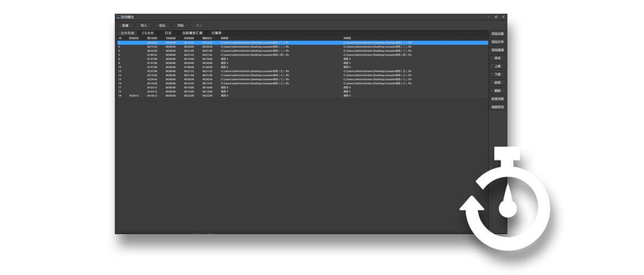Select cumulative time 00:44:38 in row 3
This screenshot has width=644, height=275.
point(152,51)
